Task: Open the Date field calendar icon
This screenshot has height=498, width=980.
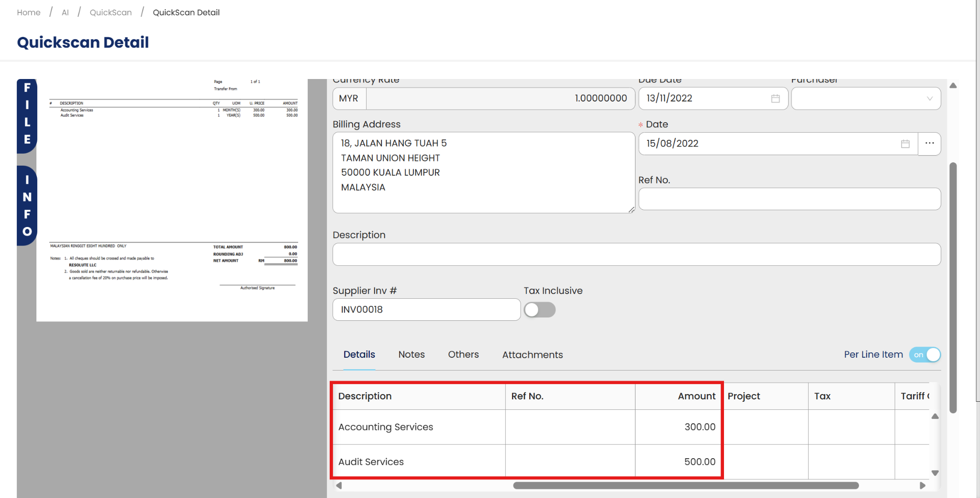Action: 905,144
